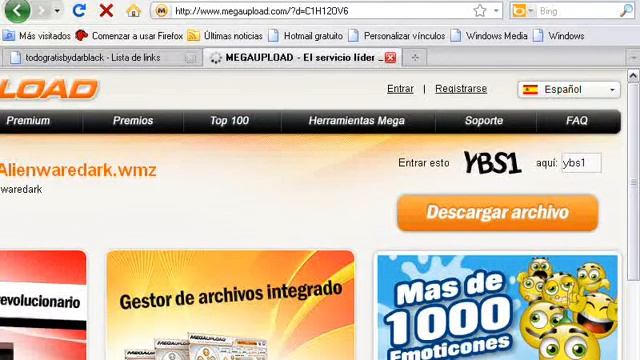Open the Gestor de archivos integrado banner
The image size is (640, 360).
[230, 305]
